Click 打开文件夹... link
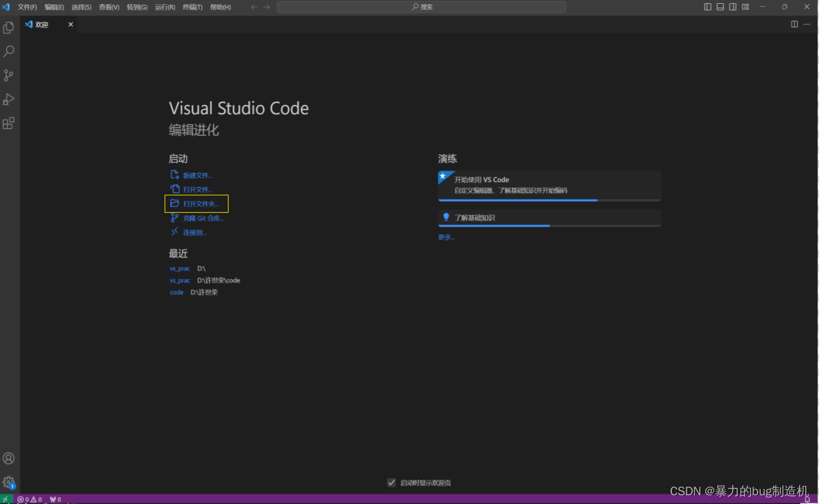Image resolution: width=819 pixels, height=504 pixels. tap(195, 204)
